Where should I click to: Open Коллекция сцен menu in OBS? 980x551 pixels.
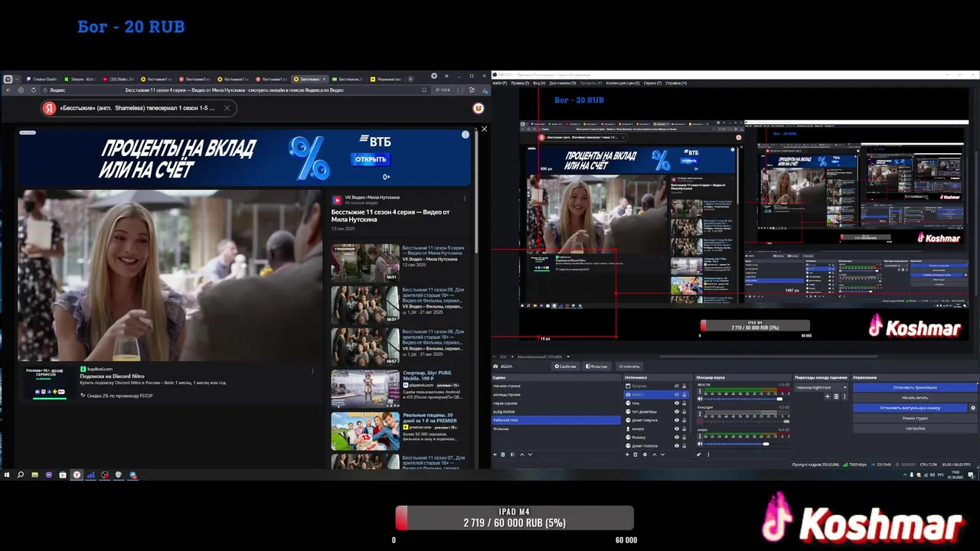click(x=622, y=83)
